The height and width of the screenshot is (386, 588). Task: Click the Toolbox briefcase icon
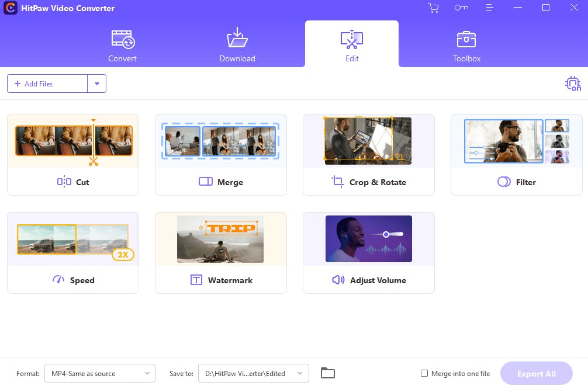click(466, 39)
